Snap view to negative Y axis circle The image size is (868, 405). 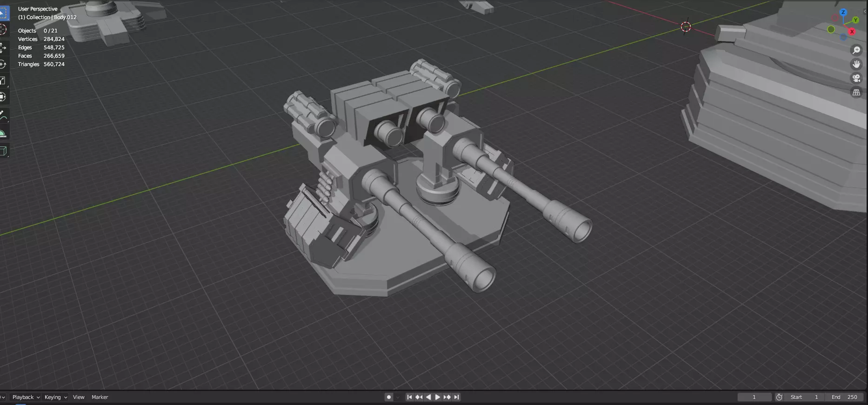click(831, 29)
